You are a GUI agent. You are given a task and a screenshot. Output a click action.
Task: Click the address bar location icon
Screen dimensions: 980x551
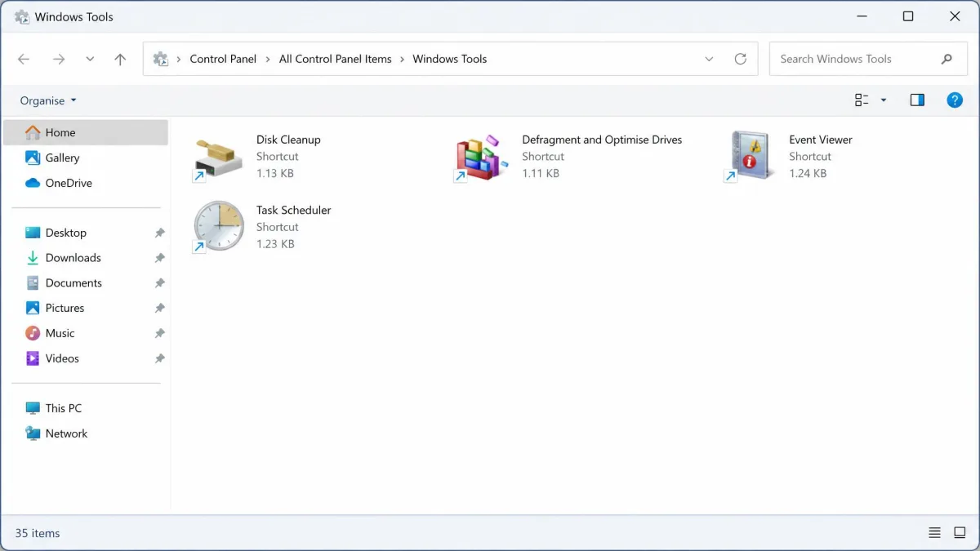click(161, 59)
